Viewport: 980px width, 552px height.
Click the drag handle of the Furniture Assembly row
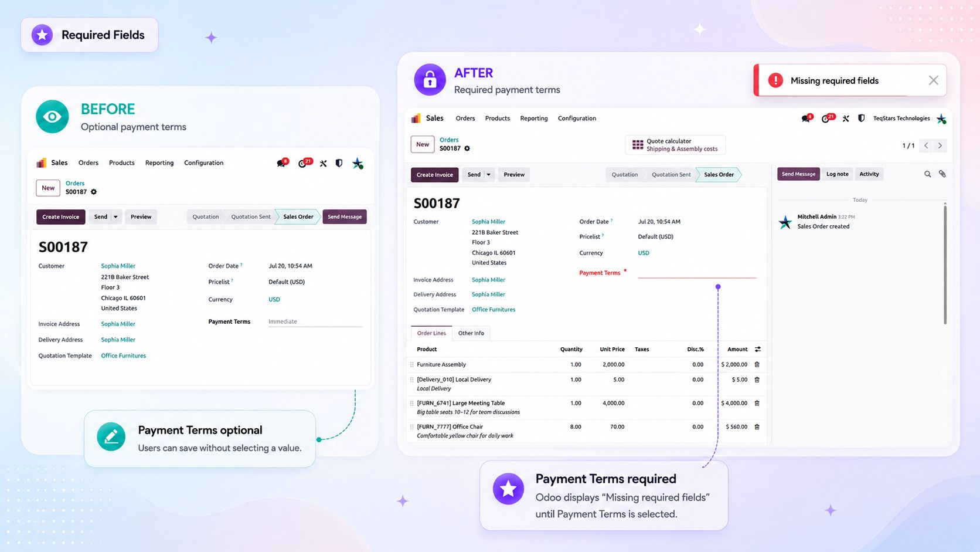click(411, 364)
